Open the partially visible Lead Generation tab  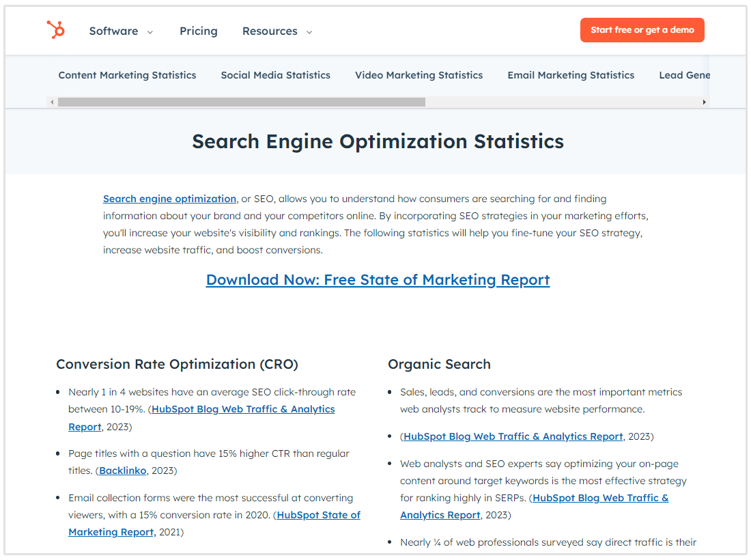[x=684, y=75]
